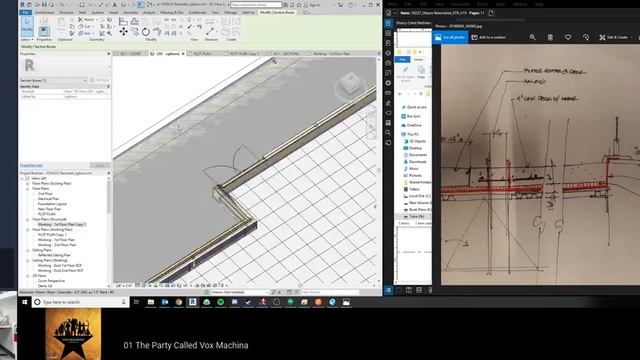Open the Architecture ribbon tab
This screenshot has width=640, height=360.
[x=44, y=13]
